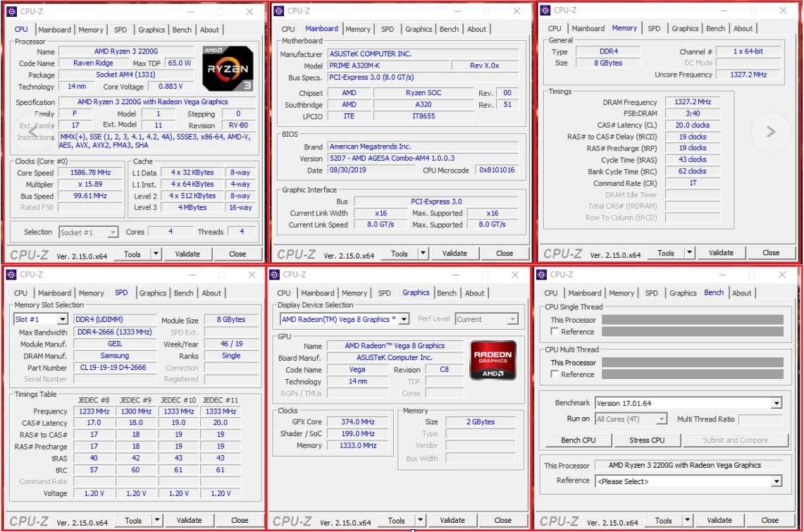This screenshot has width=804, height=532.
Task: Open Mainboard tab in the Memory-tab window
Action: [x=588, y=29]
